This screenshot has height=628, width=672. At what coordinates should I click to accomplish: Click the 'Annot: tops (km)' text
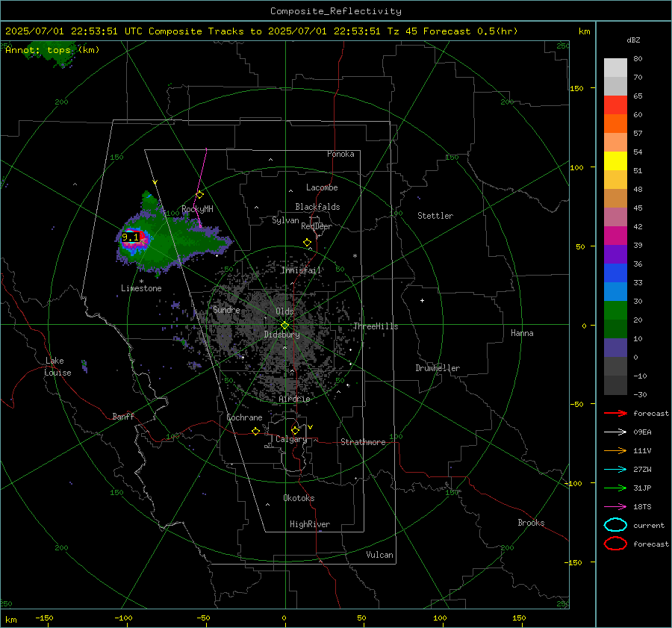pos(52,50)
